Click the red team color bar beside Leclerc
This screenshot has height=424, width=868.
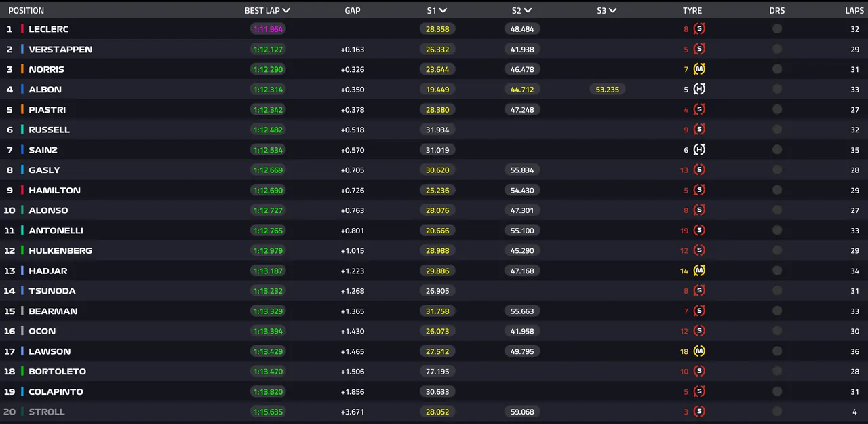coord(22,29)
